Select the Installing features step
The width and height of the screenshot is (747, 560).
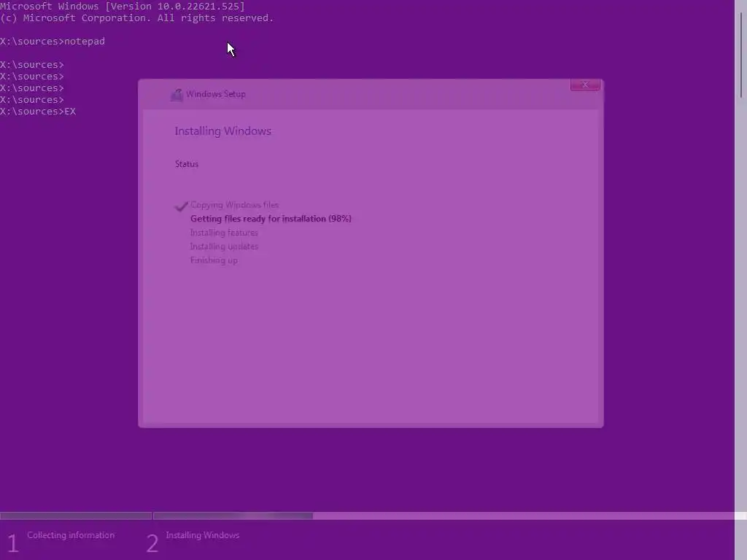click(224, 233)
